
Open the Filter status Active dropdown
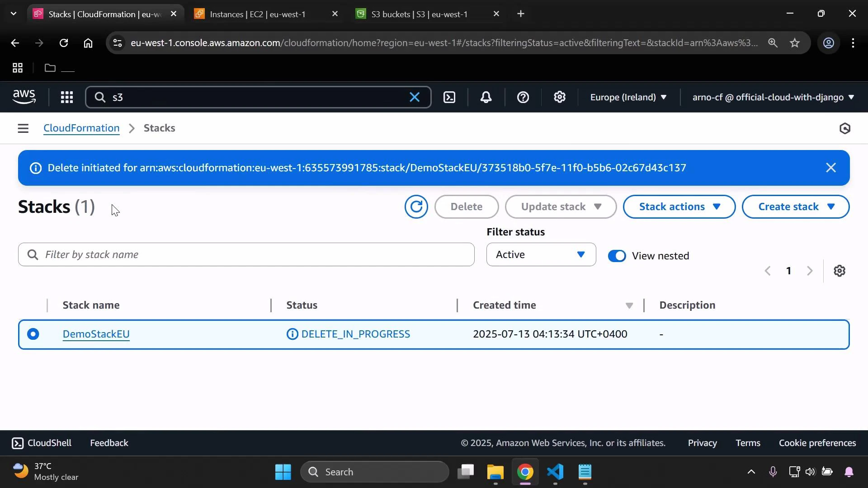[x=541, y=254]
